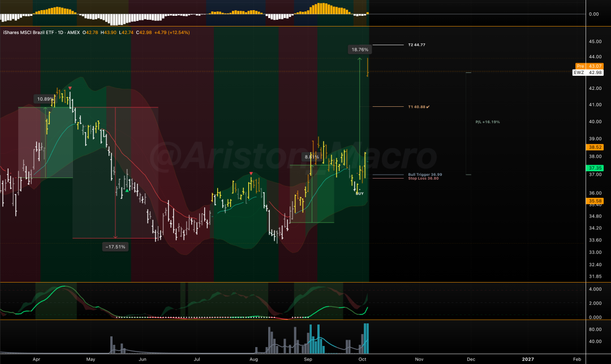The width and height of the screenshot is (611, 364).
Task: Click the red down-triangle signal marker in early August
Action: tap(251, 174)
